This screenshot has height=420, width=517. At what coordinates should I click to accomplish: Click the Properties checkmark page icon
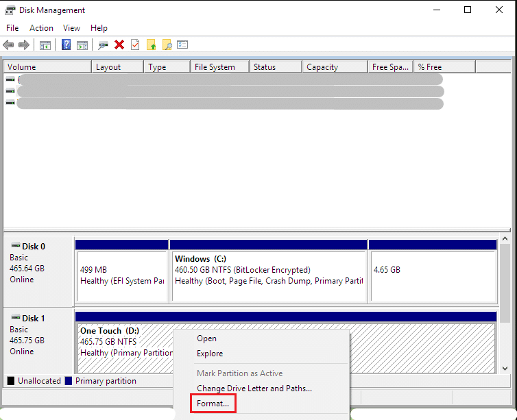pos(135,45)
